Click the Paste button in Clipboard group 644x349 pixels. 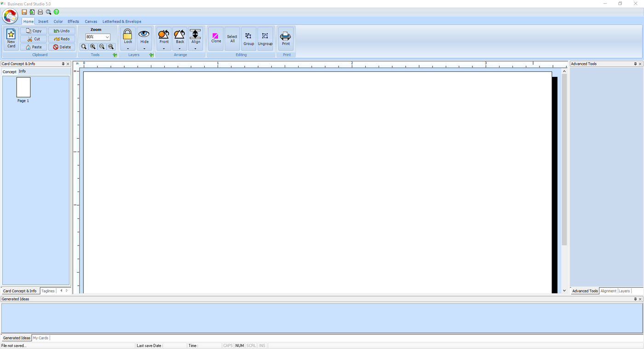point(34,47)
